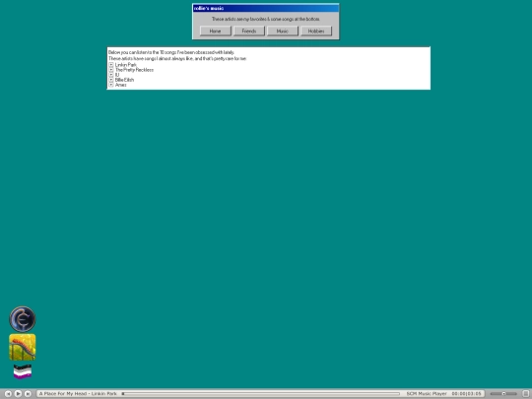
Task: Click the asexual pride flag icon
Action: pos(23,371)
